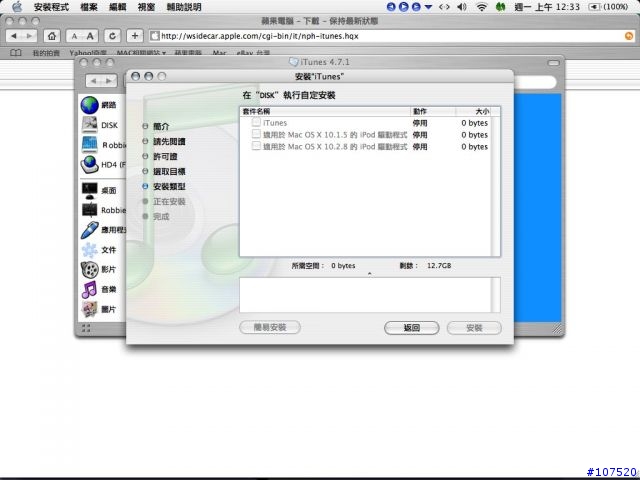The width and height of the screenshot is (640, 480).
Task: Click iTunes next-track control in menu bar
Action: (416, 7)
